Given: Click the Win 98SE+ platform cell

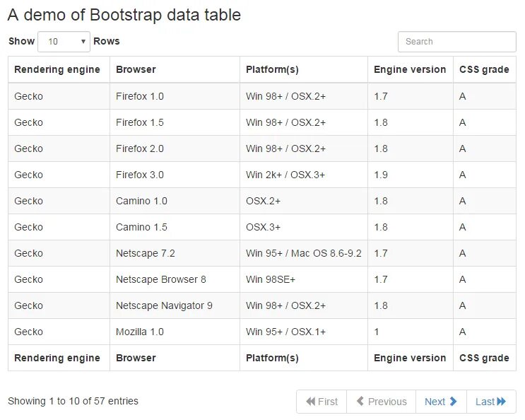Looking at the screenshot, I should pyautogui.click(x=304, y=279).
